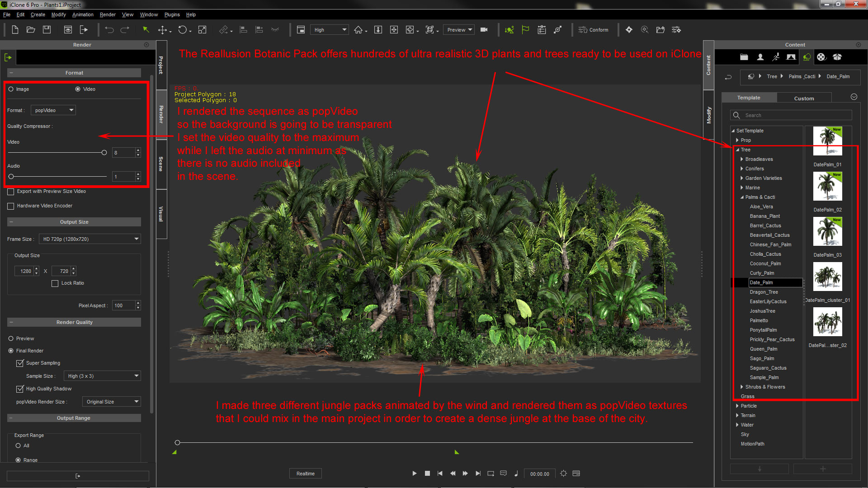Open the Scene vertical side tab
The height and width of the screenshot is (488, 868).
pyautogui.click(x=161, y=164)
